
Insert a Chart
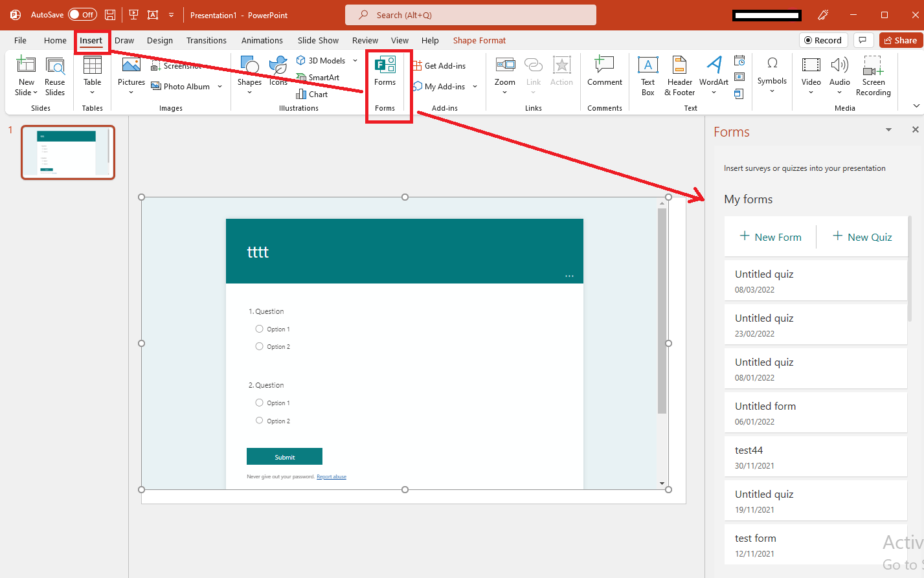pyautogui.click(x=312, y=94)
